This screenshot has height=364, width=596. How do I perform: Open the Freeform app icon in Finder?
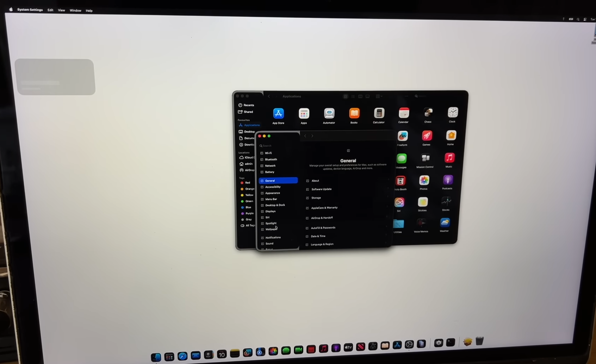(x=403, y=136)
